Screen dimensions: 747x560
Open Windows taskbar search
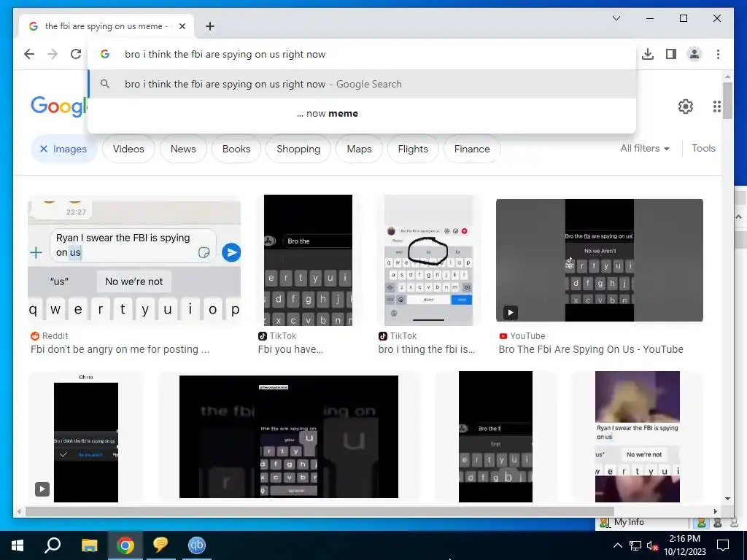point(53,545)
